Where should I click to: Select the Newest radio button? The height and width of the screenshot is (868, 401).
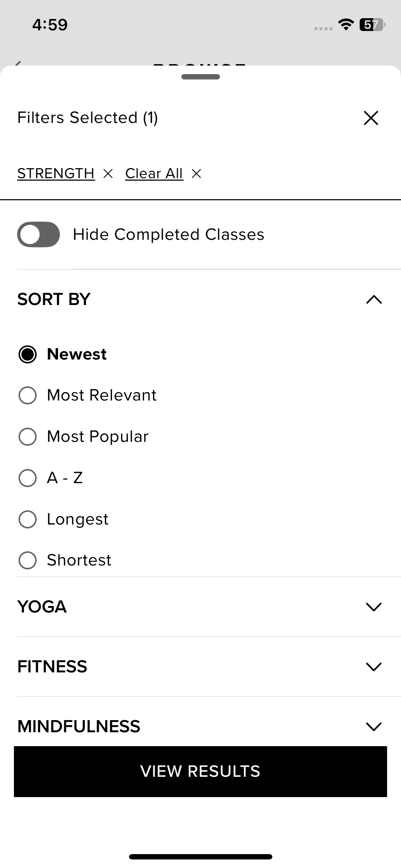27,354
